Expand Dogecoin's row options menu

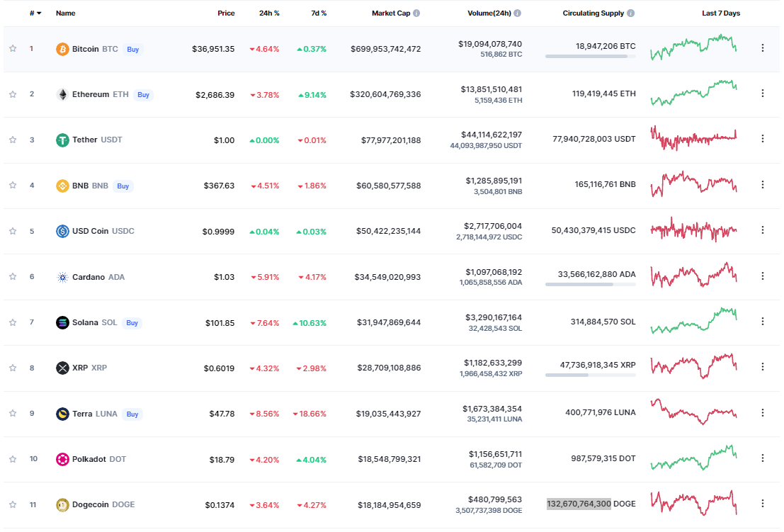[x=763, y=504]
